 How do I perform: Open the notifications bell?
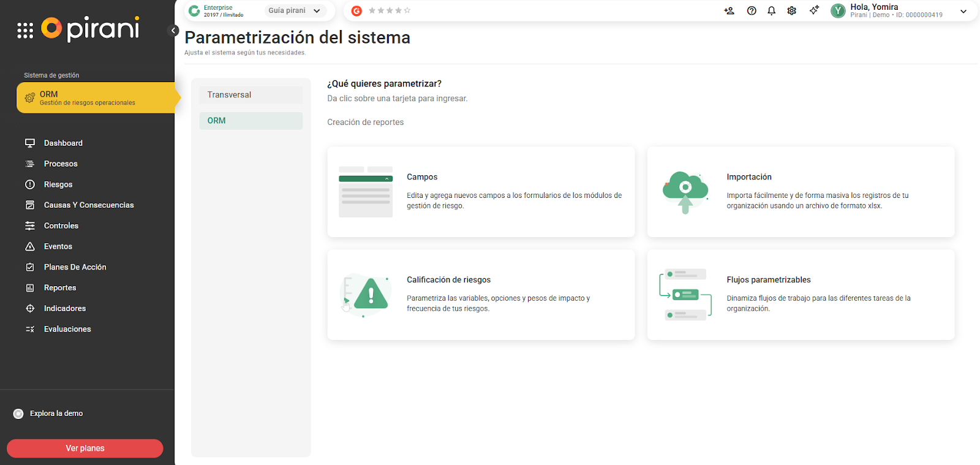(x=772, y=11)
